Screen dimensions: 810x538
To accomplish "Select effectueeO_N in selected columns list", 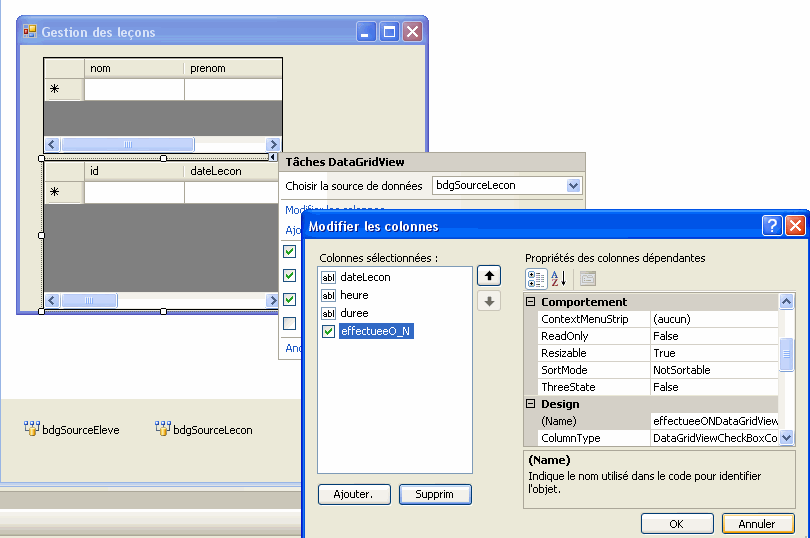I will [376, 331].
